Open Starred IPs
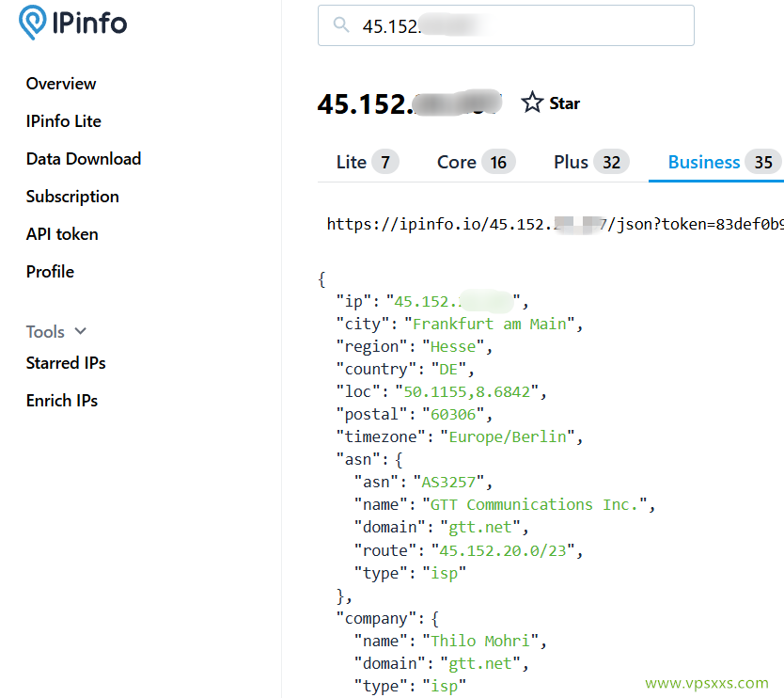784x698 pixels. 66,363
